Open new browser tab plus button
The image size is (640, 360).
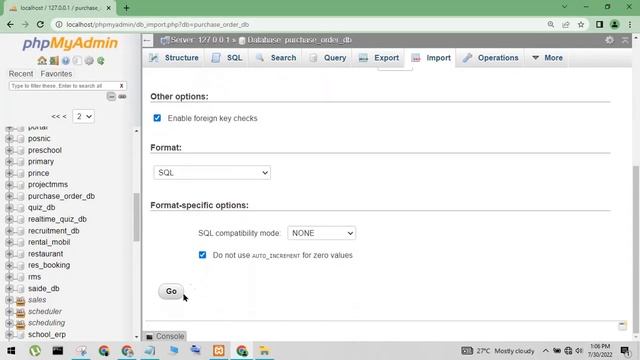click(x=126, y=8)
